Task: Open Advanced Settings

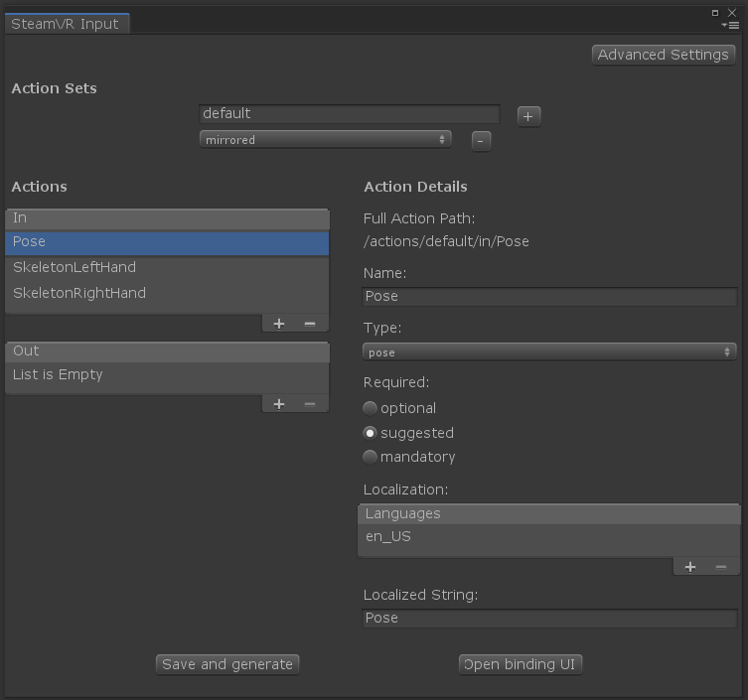Action: tap(664, 55)
